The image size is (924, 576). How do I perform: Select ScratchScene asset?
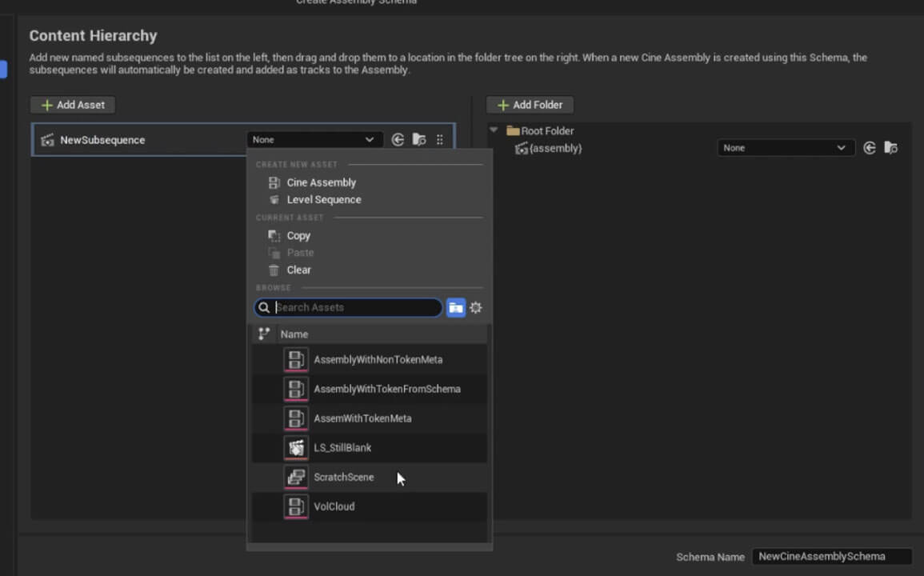tap(370, 478)
